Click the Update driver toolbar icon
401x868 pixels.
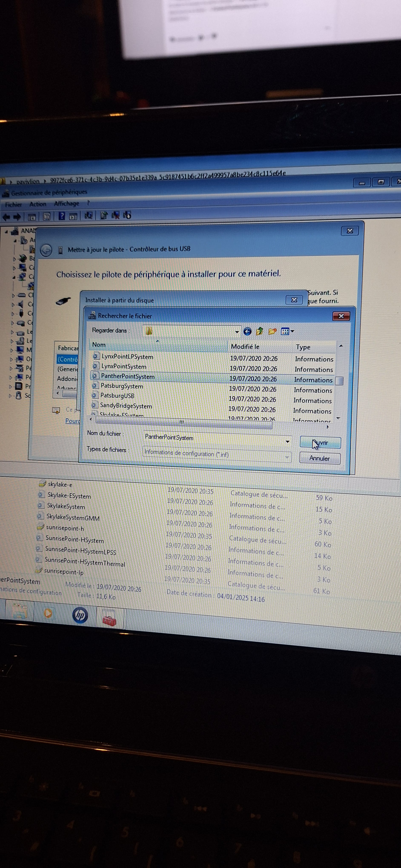(104, 215)
